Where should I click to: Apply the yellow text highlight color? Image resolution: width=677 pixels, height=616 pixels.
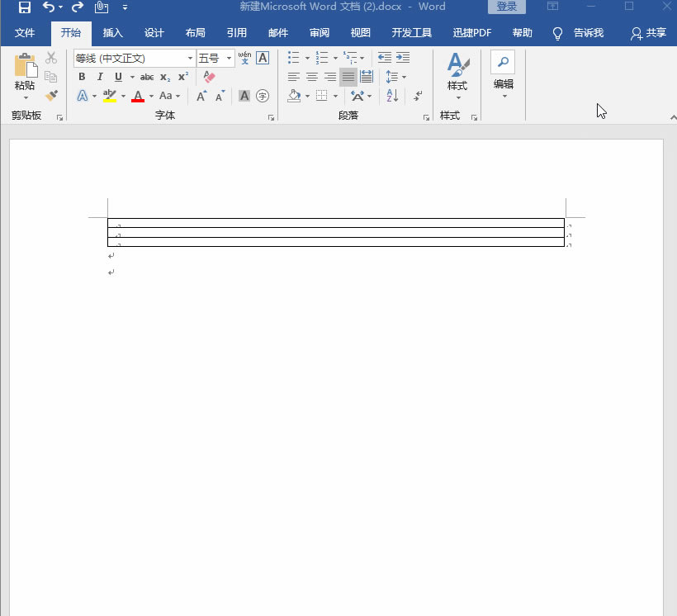[110, 96]
